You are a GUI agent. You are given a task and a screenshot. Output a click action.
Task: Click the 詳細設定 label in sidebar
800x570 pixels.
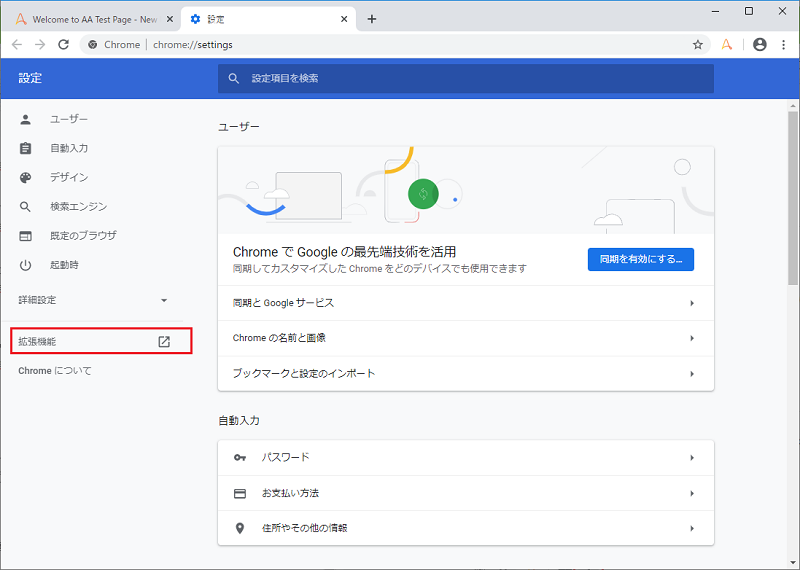point(37,300)
